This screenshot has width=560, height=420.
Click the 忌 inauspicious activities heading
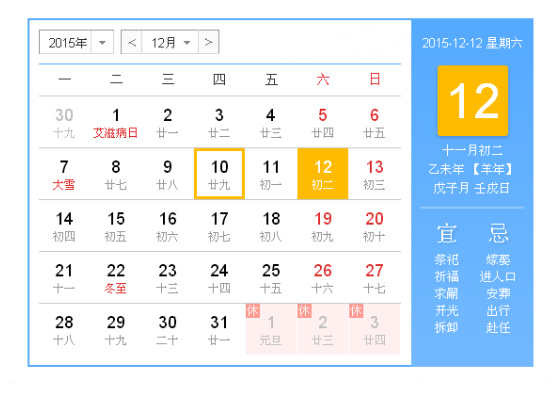[x=498, y=233]
